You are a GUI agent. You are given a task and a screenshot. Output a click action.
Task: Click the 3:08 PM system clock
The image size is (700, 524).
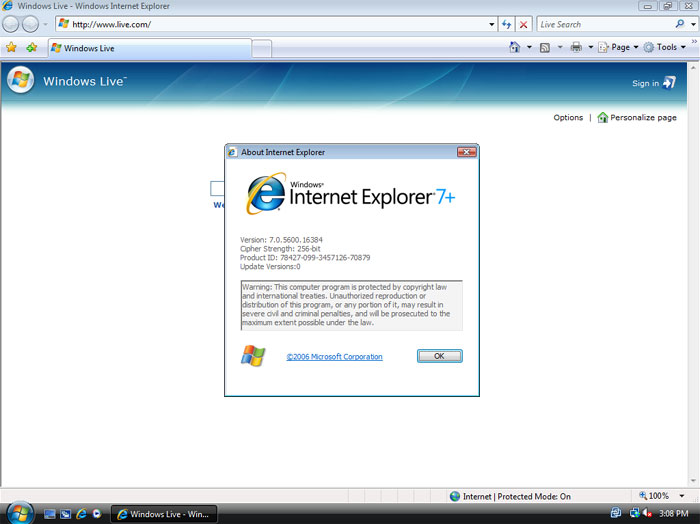pyautogui.click(x=674, y=514)
